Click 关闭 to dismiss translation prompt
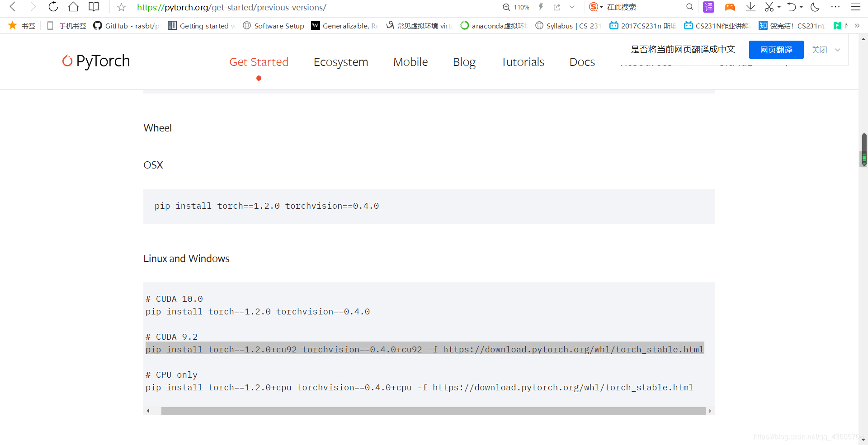This screenshot has height=445, width=868. tap(819, 50)
